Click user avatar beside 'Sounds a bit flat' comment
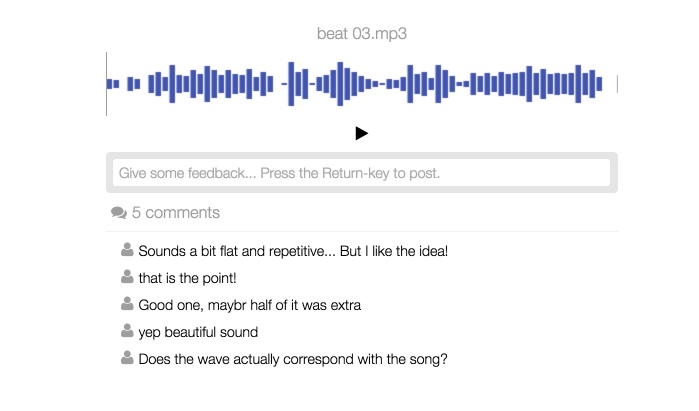 click(127, 249)
